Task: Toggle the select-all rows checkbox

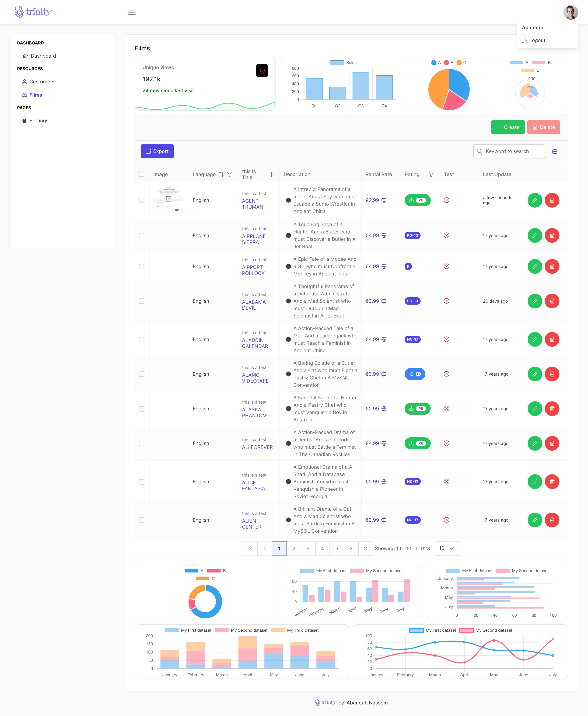Action: (x=142, y=174)
